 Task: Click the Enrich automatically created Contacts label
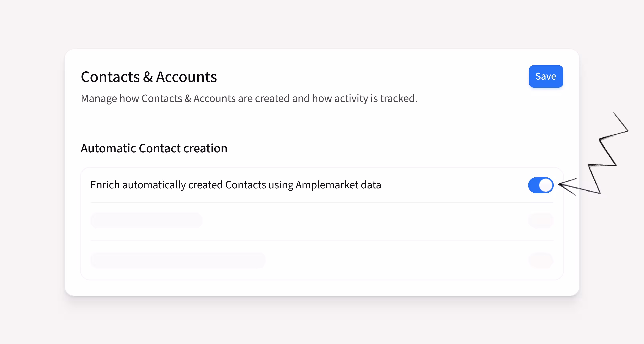point(236,185)
